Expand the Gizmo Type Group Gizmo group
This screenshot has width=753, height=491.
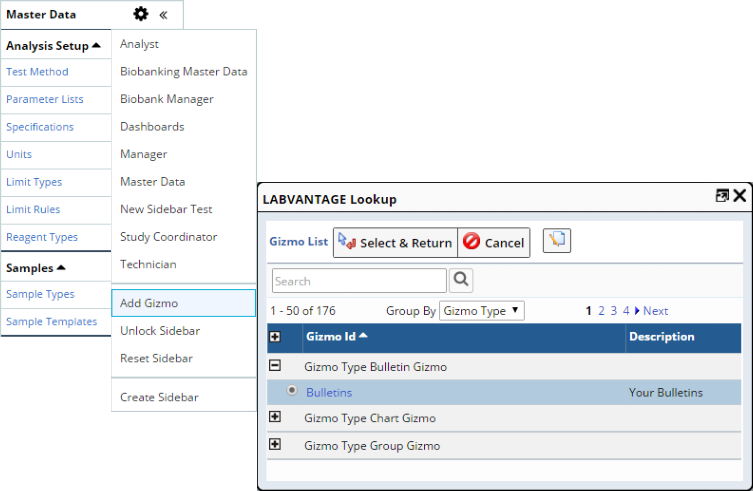[x=275, y=444]
